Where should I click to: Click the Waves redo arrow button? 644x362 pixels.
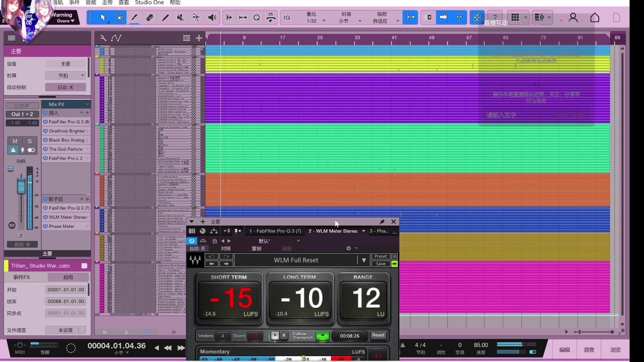[226, 256]
